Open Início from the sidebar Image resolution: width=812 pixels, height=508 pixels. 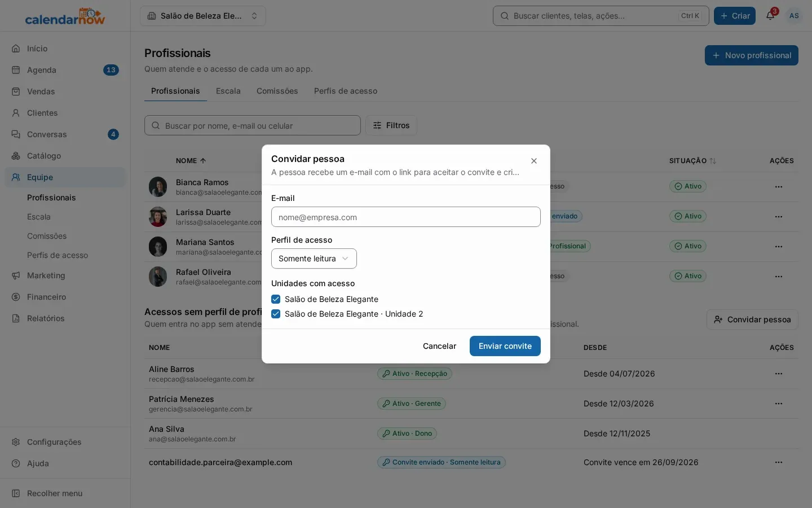pos(65,49)
